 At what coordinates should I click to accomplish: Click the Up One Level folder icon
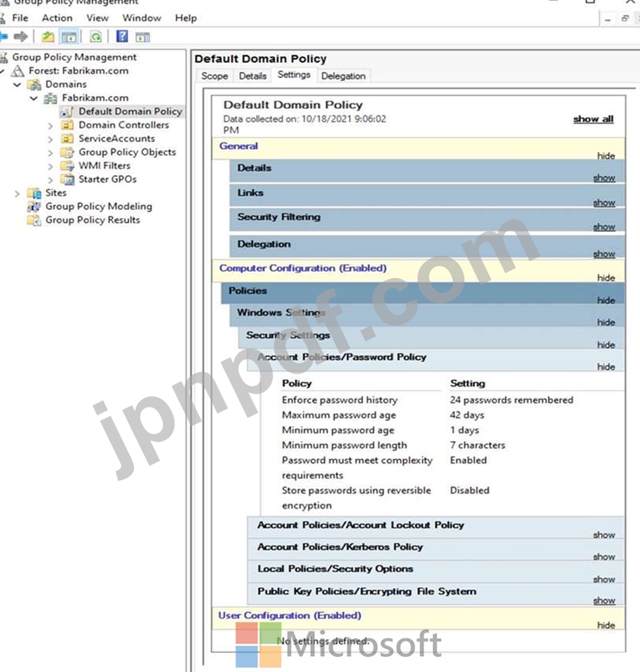click(48, 37)
